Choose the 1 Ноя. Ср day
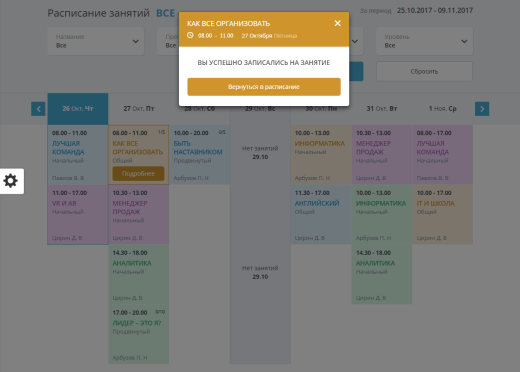 443,109
